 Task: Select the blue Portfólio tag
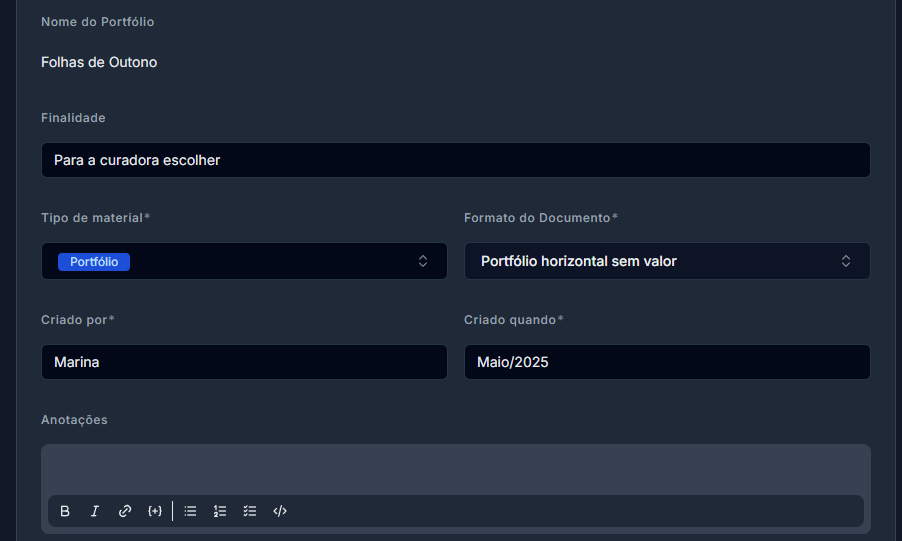point(94,262)
